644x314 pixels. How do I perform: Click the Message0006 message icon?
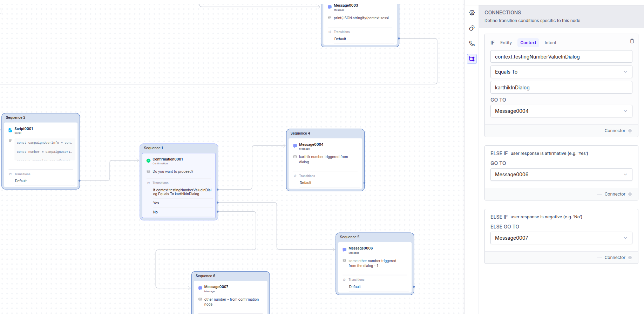pyautogui.click(x=344, y=250)
